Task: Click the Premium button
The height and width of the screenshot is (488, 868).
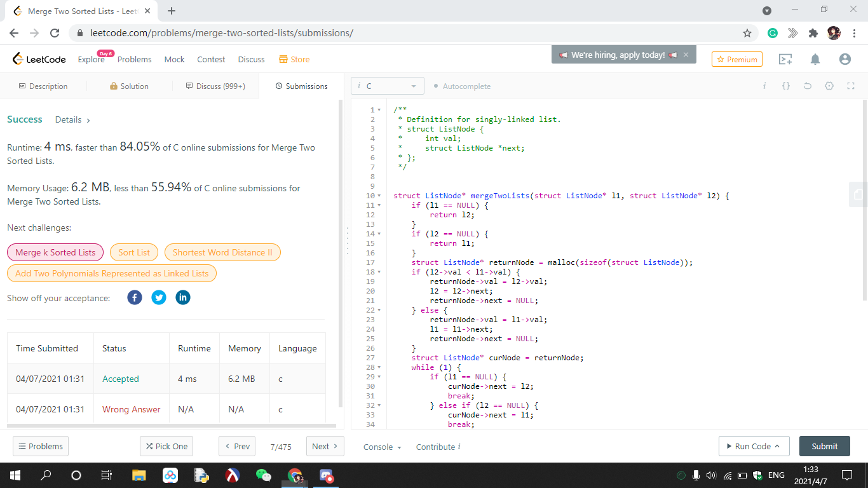Action: (x=737, y=59)
